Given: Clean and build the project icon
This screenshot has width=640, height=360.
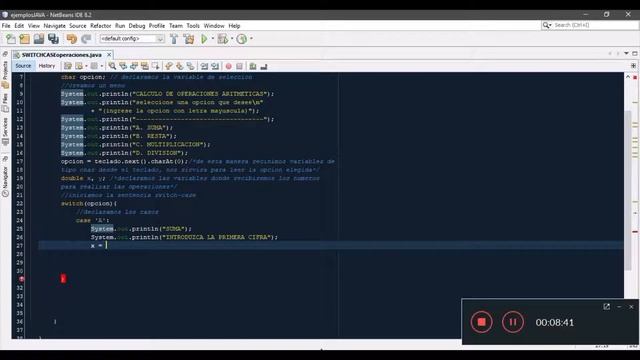Looking at the screenshot, I should pyautogui.click(x=189, y=39).
